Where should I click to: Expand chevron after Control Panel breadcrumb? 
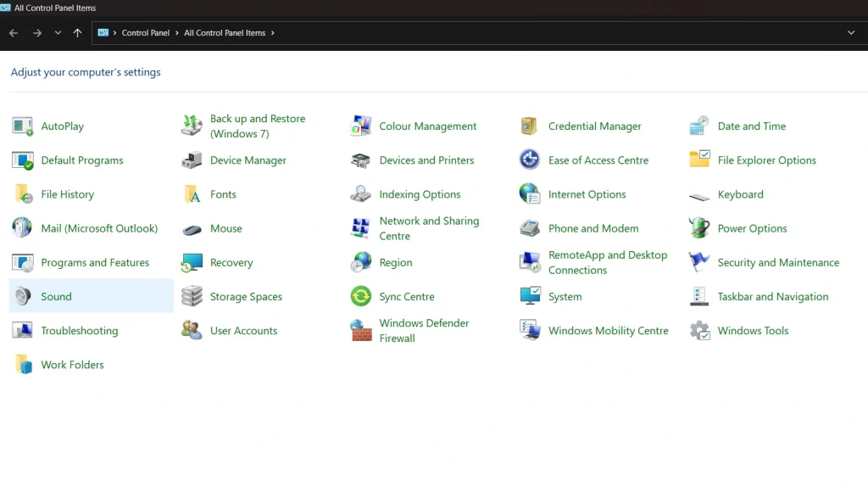pos(177,33)
